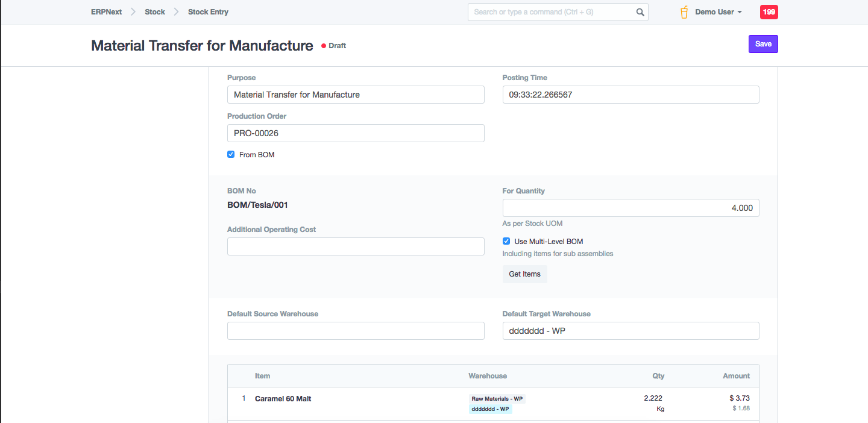868x423 pixels.
Task: Open the 199 notifications badge
Action: (769, 12)
